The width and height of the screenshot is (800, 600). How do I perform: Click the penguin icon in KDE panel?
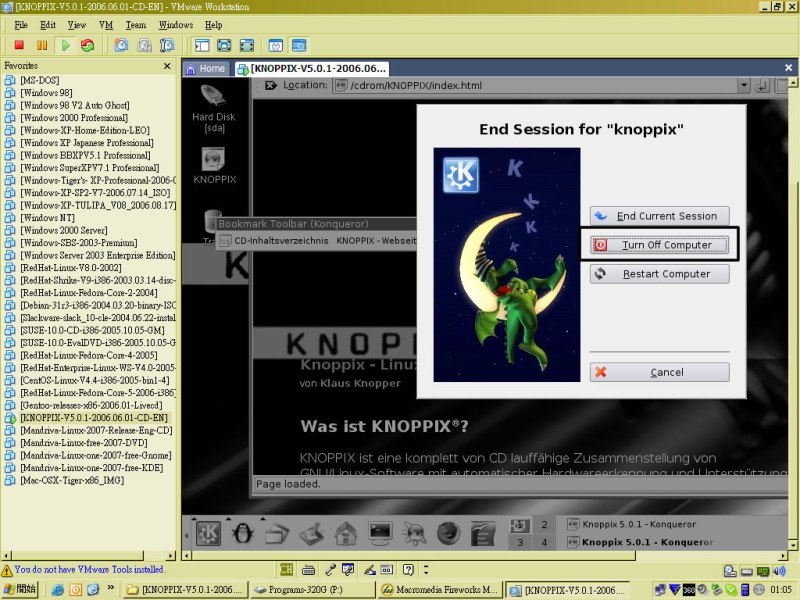tap(243, 533)
